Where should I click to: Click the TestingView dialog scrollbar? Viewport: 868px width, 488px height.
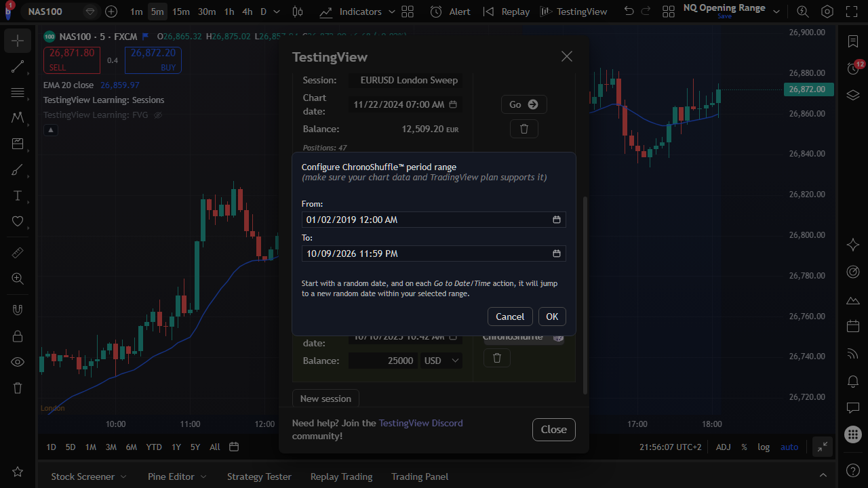pos(586,295)
